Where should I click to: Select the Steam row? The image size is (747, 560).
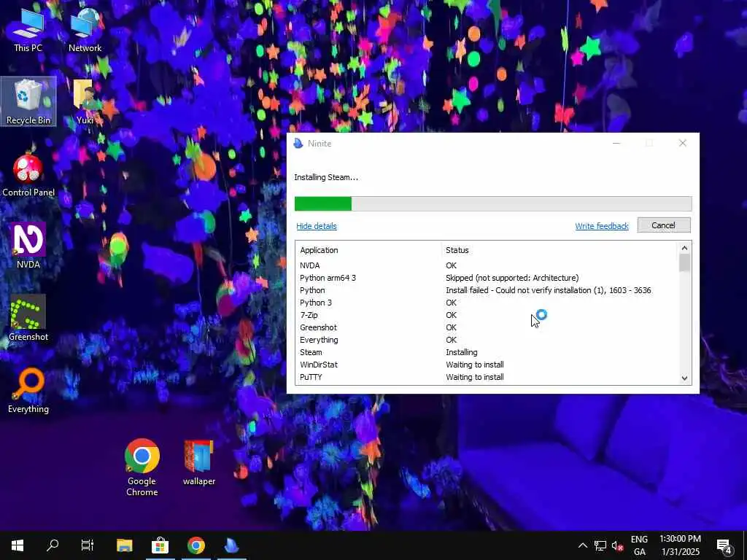click(487, 352)
